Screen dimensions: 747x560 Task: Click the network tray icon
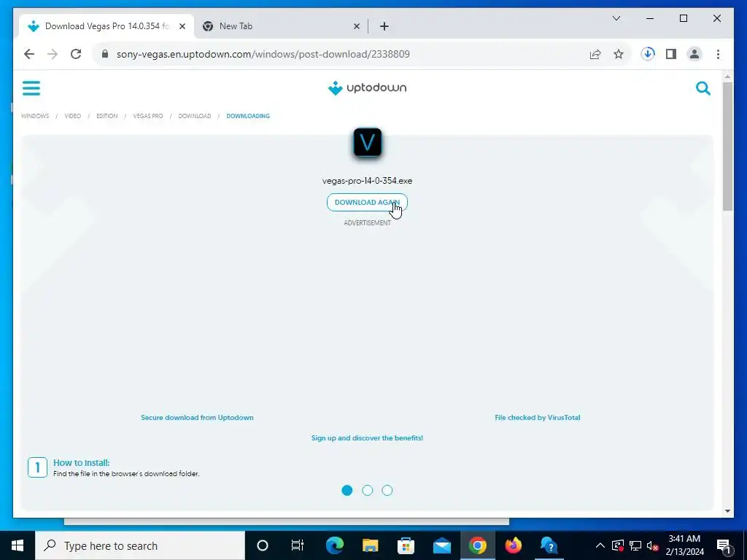[x=635, y=545]
